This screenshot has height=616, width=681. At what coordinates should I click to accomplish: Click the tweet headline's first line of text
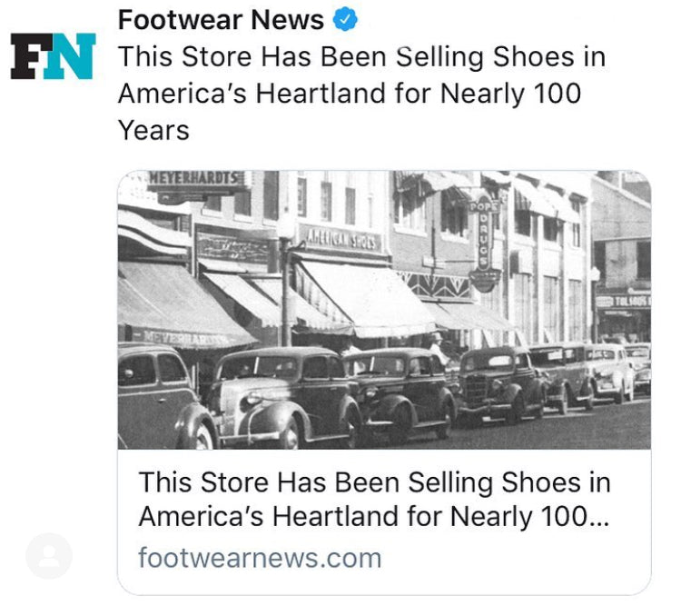tap(361, 56)
